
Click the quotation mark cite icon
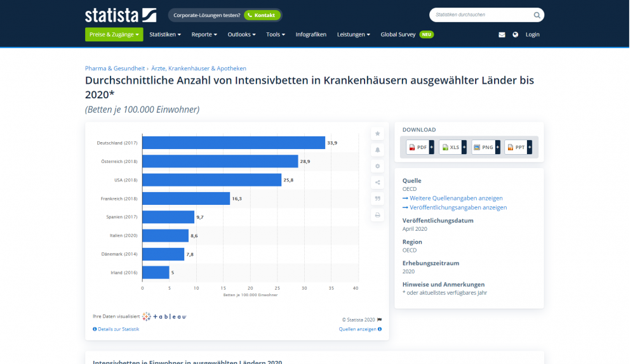378,198
